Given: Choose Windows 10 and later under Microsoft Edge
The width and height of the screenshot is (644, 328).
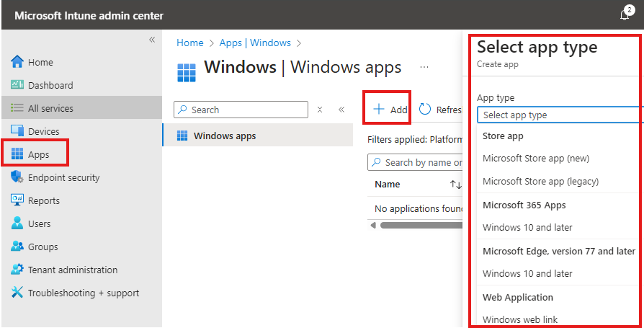Looking at the screenshot, I should (x=527, y=273).
